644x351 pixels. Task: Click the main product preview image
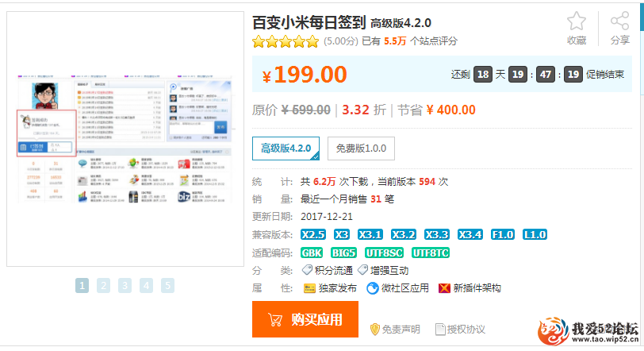pos(125,139)
